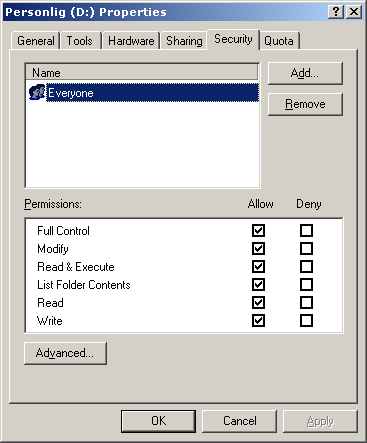This screenshot has height=443, width=367.
Task: Check Deny for Read & Execute
Action: tap(306, 266)
